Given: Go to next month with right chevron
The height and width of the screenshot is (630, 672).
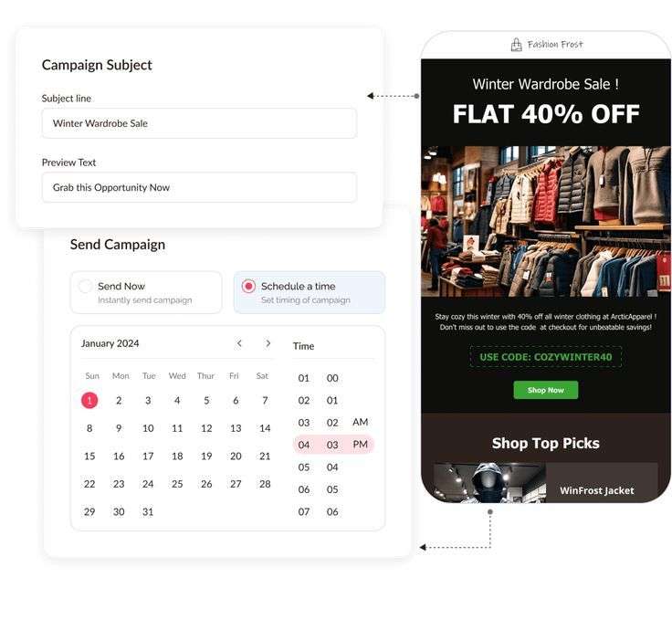Looking at the screenshot, I should [x=268, y=343].
